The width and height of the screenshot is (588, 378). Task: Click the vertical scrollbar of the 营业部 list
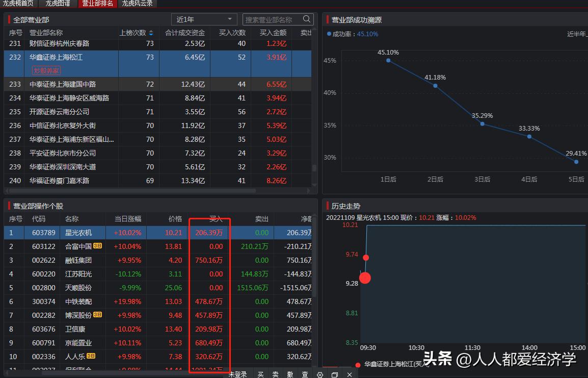(x=314, y=168)
